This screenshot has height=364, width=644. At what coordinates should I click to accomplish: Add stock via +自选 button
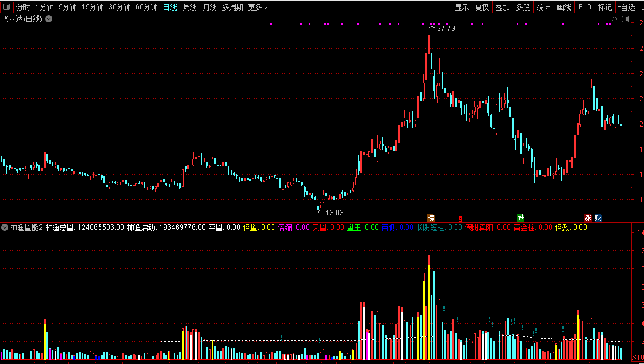(626, 7)
